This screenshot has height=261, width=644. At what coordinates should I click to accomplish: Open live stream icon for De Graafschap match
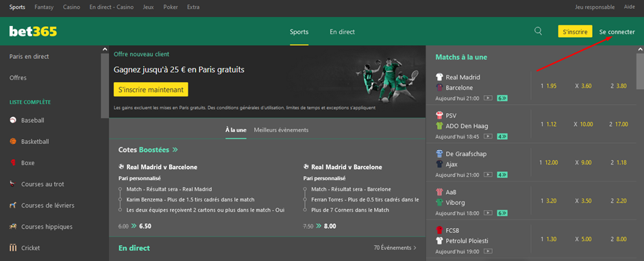pyautogui.click(x=488, y=175)
